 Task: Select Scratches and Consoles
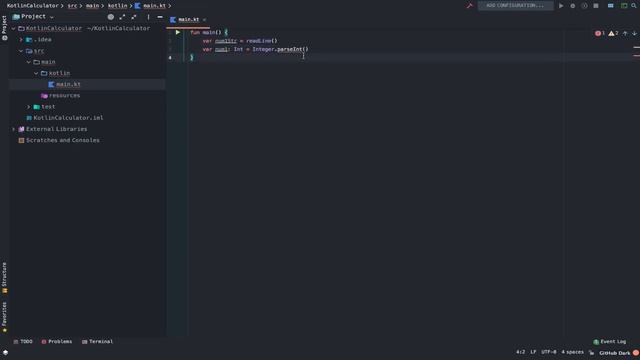(62, 140)
